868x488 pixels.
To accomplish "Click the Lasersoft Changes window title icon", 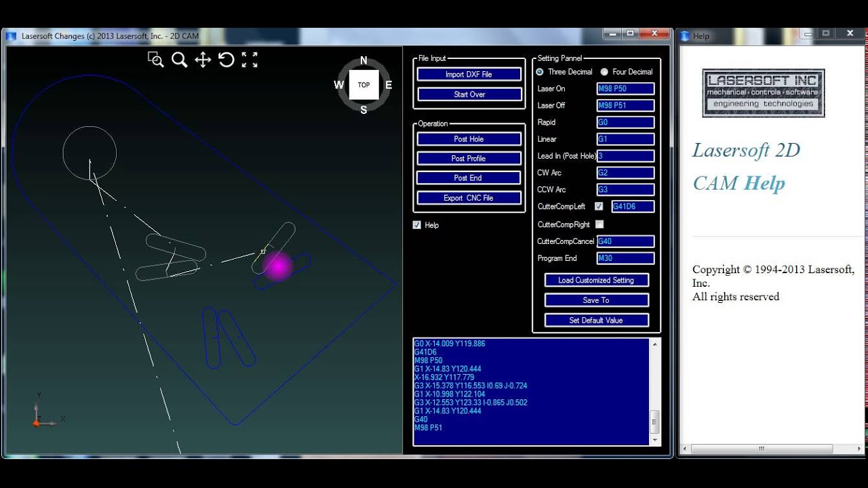I will pyautogui.click(x=11, y=36).
